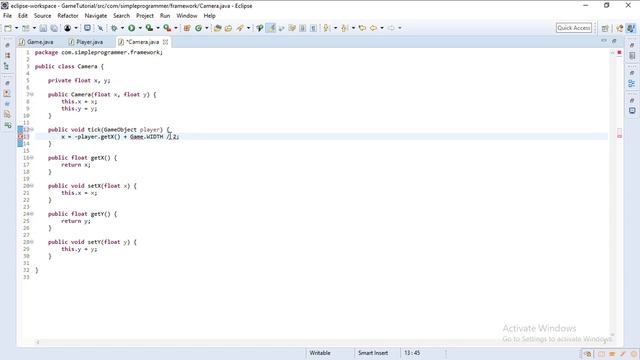Click the Debug bug icon
The width and height of the screenshot is (640, 360).
click(x=114, y=28)
